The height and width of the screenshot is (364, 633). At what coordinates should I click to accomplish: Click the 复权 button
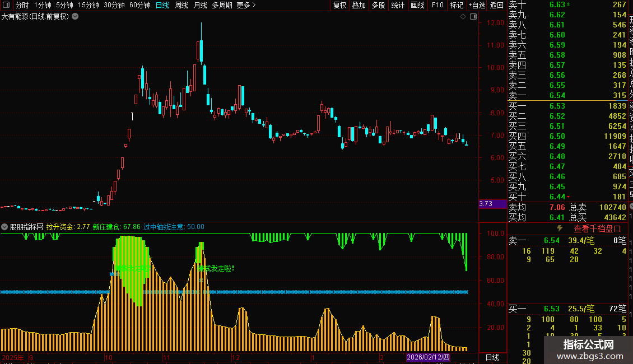[x=339, y=5]
